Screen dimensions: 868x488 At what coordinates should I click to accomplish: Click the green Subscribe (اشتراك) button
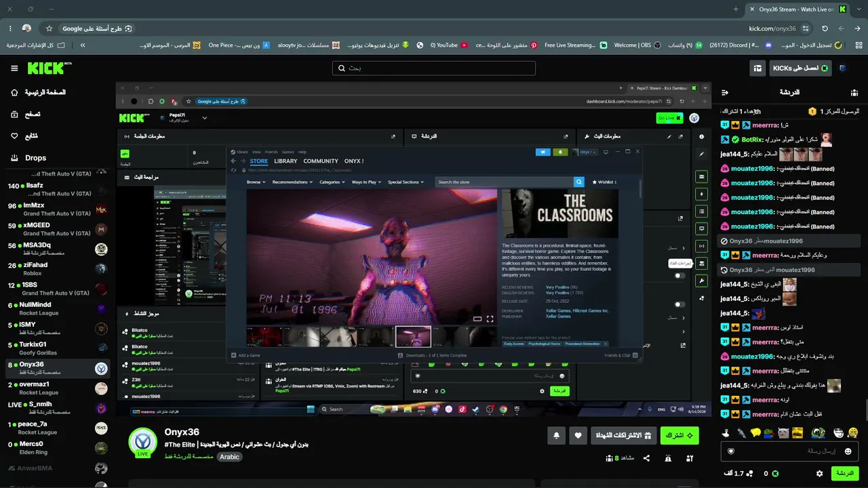pyautogui.click(x=679, y=436)
